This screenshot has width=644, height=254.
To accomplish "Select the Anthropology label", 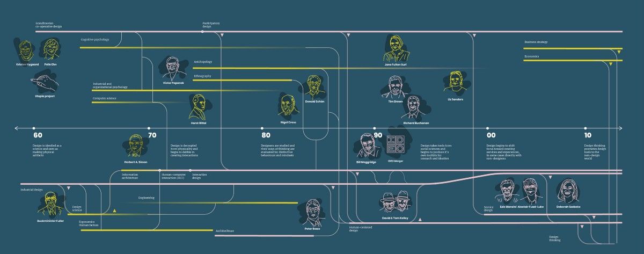I will tap(202, 62).
